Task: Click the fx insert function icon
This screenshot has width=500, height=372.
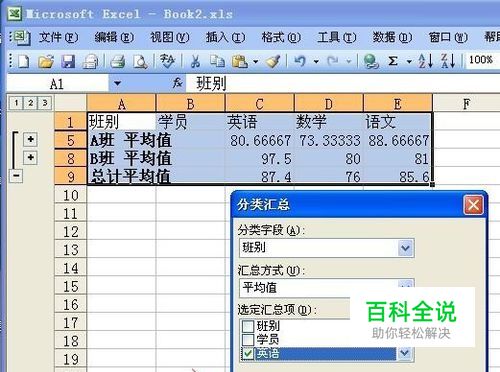Action: pos(178,83)
